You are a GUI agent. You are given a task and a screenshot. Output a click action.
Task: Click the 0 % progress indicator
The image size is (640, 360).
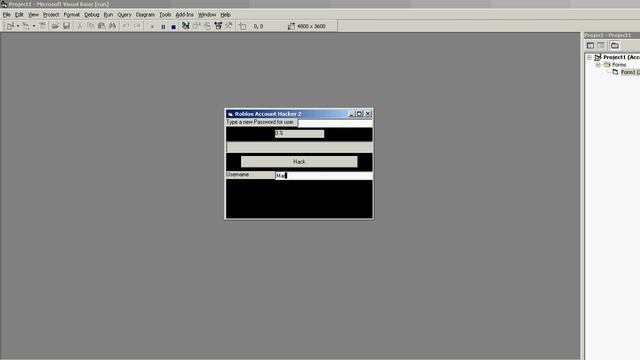(300, 133)
